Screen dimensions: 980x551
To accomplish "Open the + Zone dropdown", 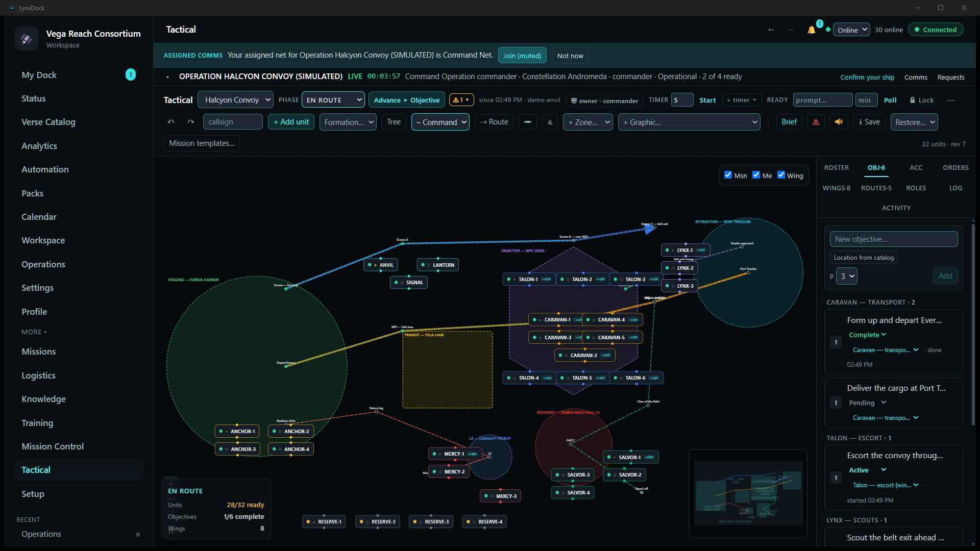I will (x=587, y=122).
